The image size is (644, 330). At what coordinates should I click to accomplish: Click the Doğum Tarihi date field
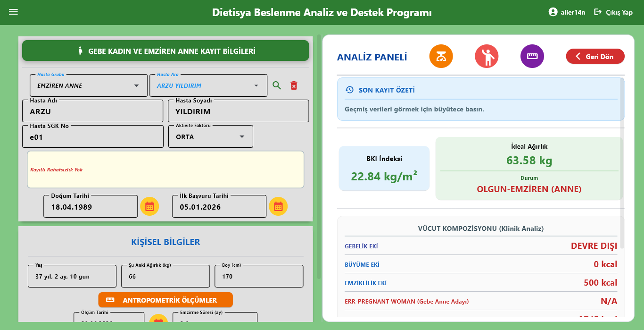(x=91, y=207)
